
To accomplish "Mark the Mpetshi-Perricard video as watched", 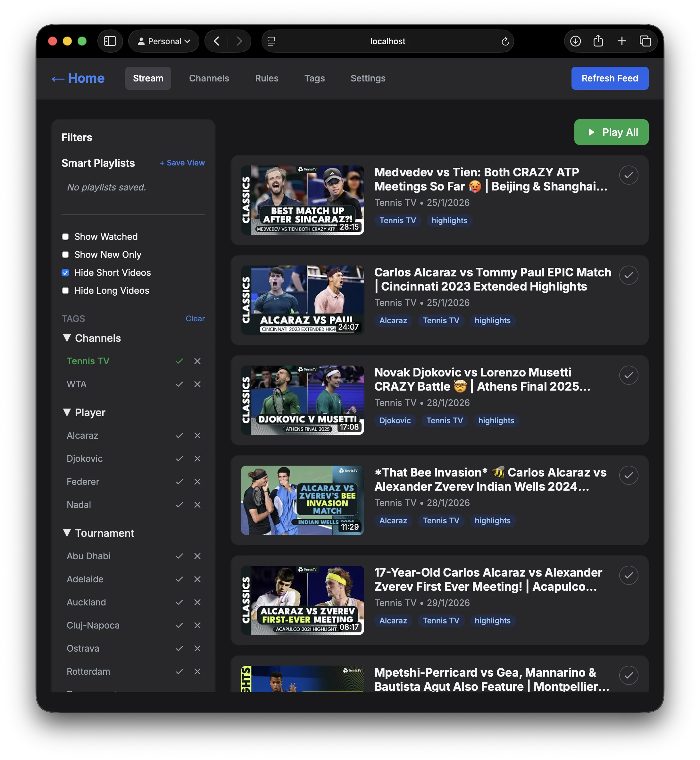I will (x=629, y=675).
